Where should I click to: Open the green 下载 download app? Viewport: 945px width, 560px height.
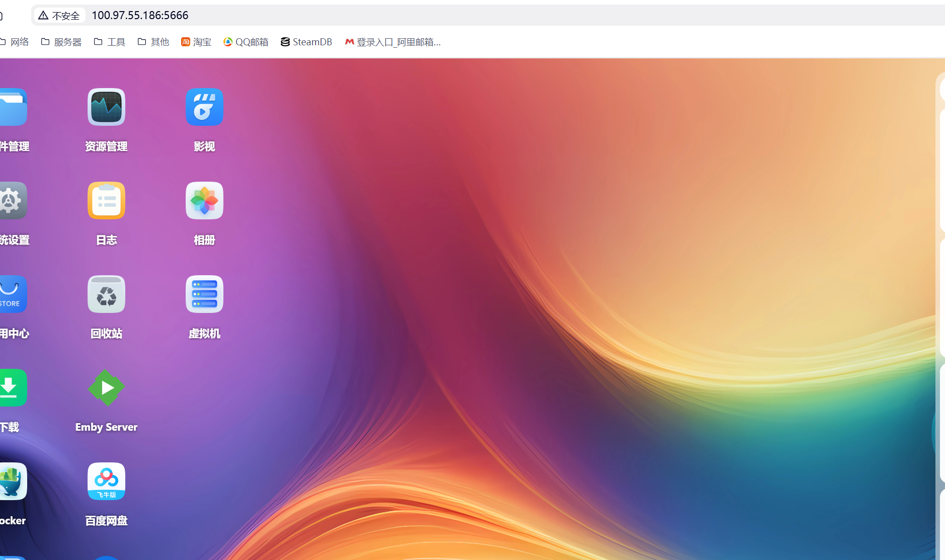[11, 388]
